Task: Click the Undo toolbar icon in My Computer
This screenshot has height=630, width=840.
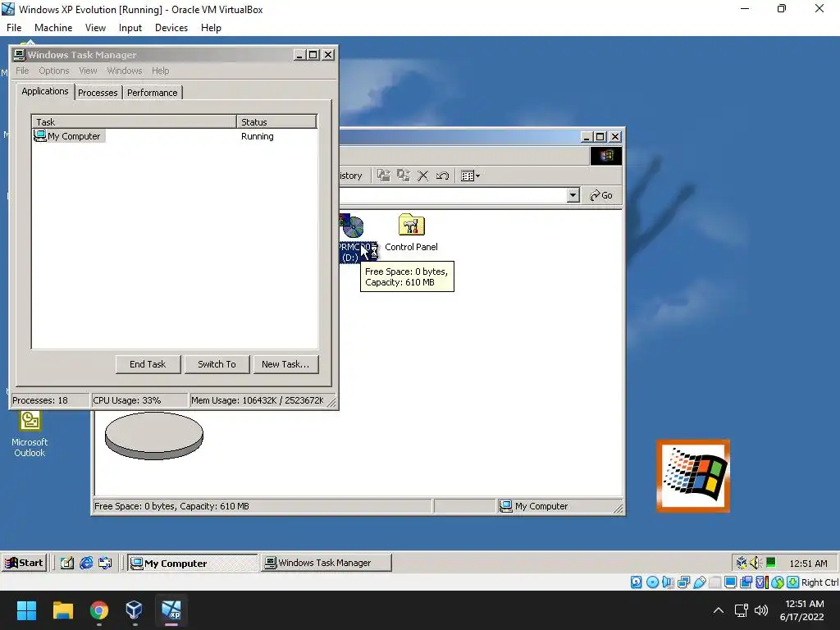Action: point(442,176)
